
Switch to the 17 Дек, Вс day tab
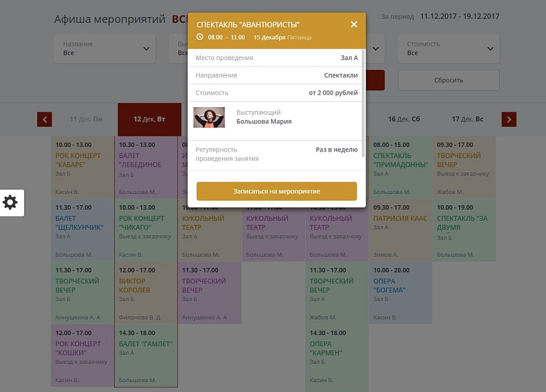[x=468, y=120]
